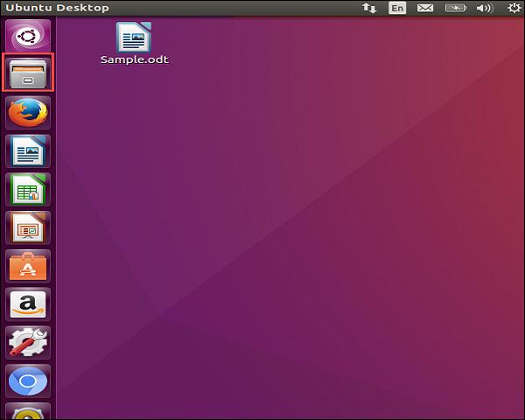The height and width of the screenshot is (420, 525).
Task: Open the network connections indicator menu
Action: [x=369, y=8]
